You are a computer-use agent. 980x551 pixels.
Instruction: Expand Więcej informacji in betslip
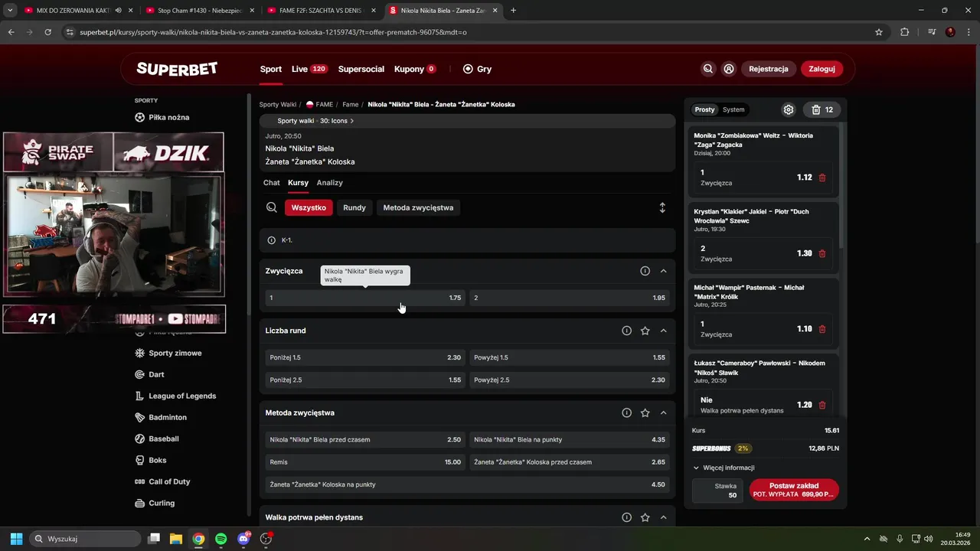tap(724, 468)
